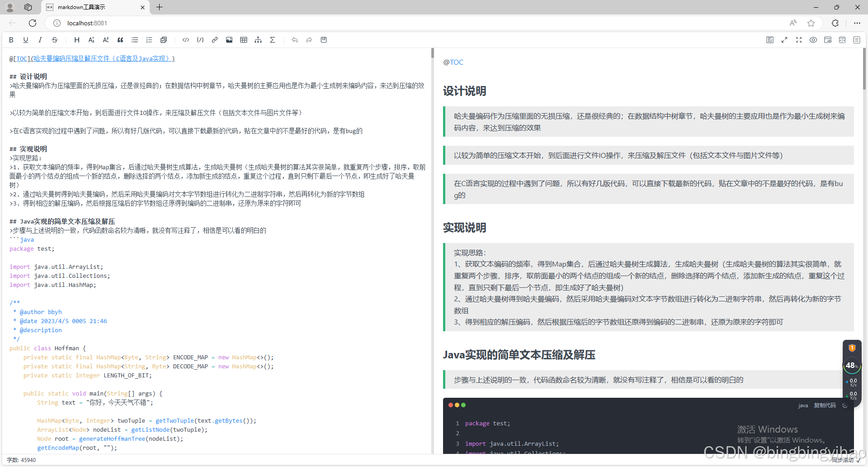Image resolution: width=868 pixels, height=467 pixels.
Task: Apply strikethrough formatting from toolbar
Action: 55,40
